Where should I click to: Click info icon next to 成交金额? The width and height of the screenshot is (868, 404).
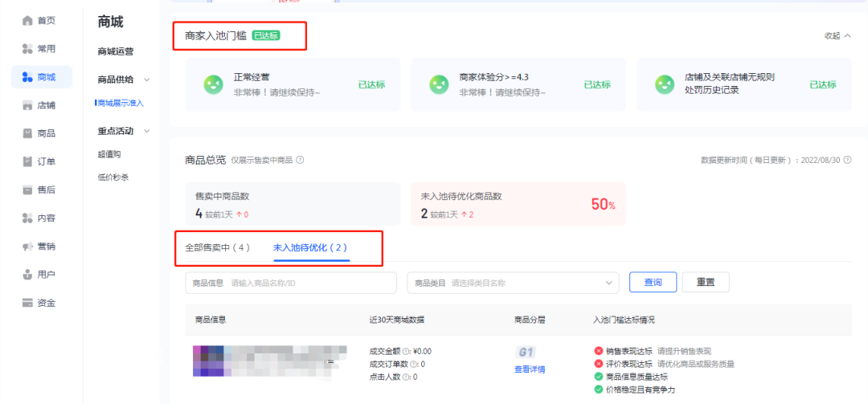pos(407,351)
